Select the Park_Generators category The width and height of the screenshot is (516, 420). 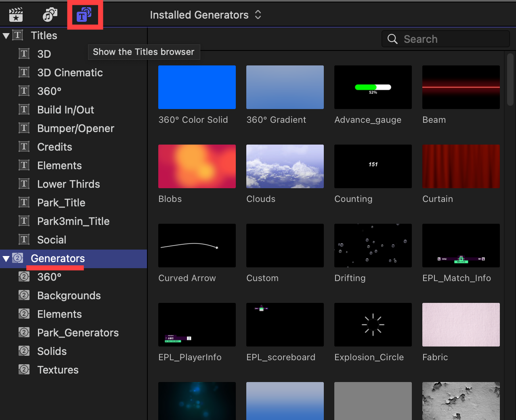tap(73, 332)
